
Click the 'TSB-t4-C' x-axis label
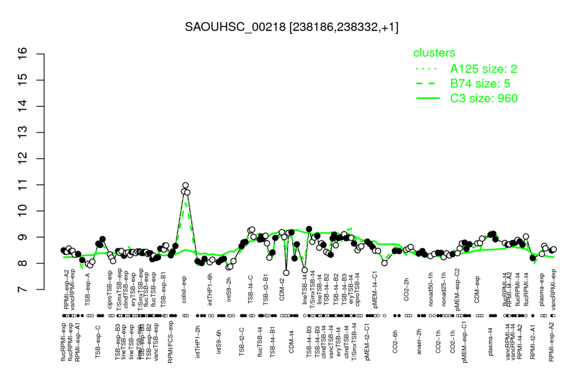point(250,289)
